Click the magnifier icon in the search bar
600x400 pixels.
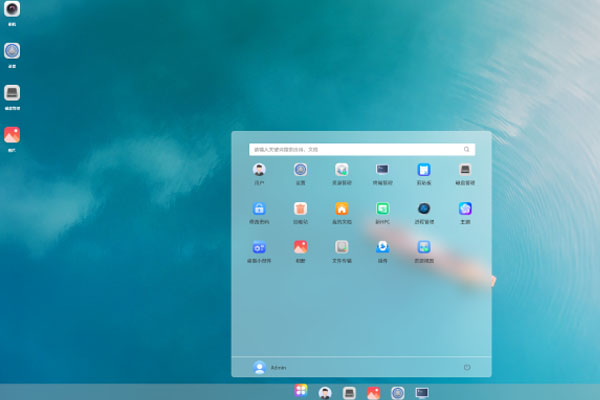(466, 149)
